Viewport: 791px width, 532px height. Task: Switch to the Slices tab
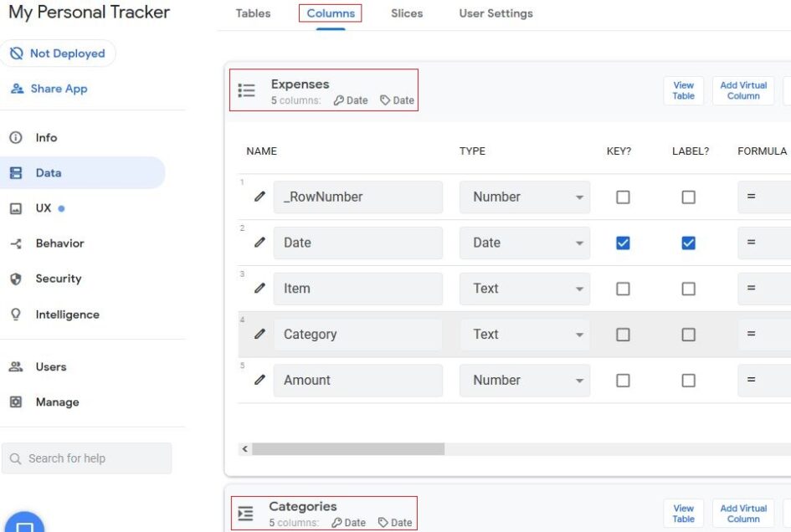pos(407,13)
